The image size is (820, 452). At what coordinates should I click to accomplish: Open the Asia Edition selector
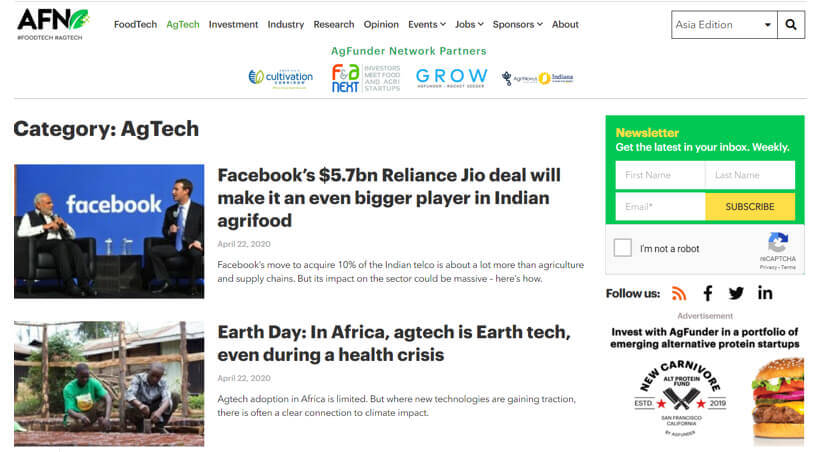click(x=724, y=25)
